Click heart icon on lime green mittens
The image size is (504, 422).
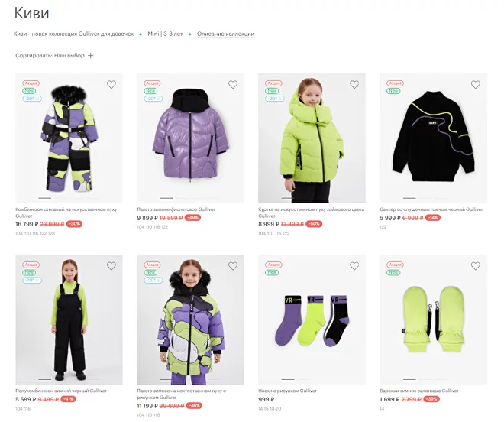click(476, 266)
